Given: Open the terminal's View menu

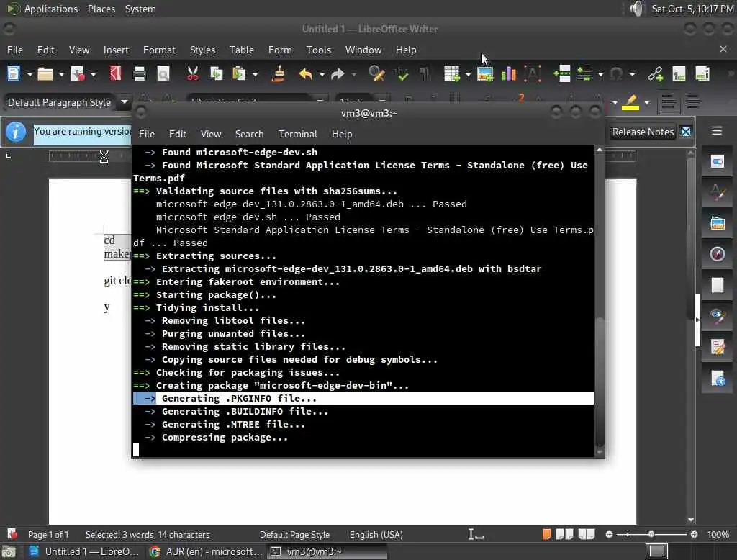Looking at the screenshot, I should tap(211, 134).
